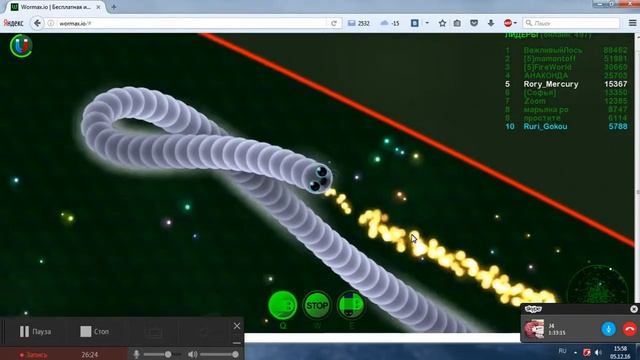The image size is (640, 360).
Task: Click the leaderboard score 15367
Action: (616, 84)
